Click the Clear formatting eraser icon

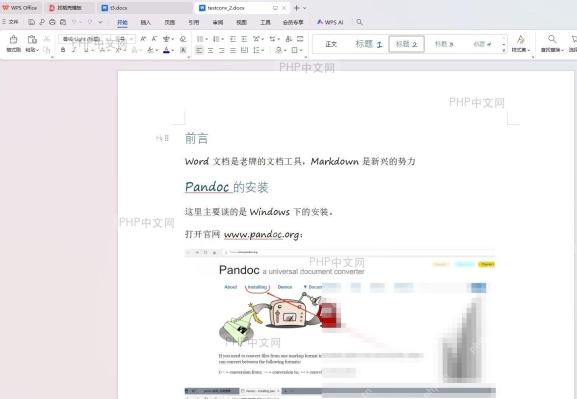[x=183, y=39]
